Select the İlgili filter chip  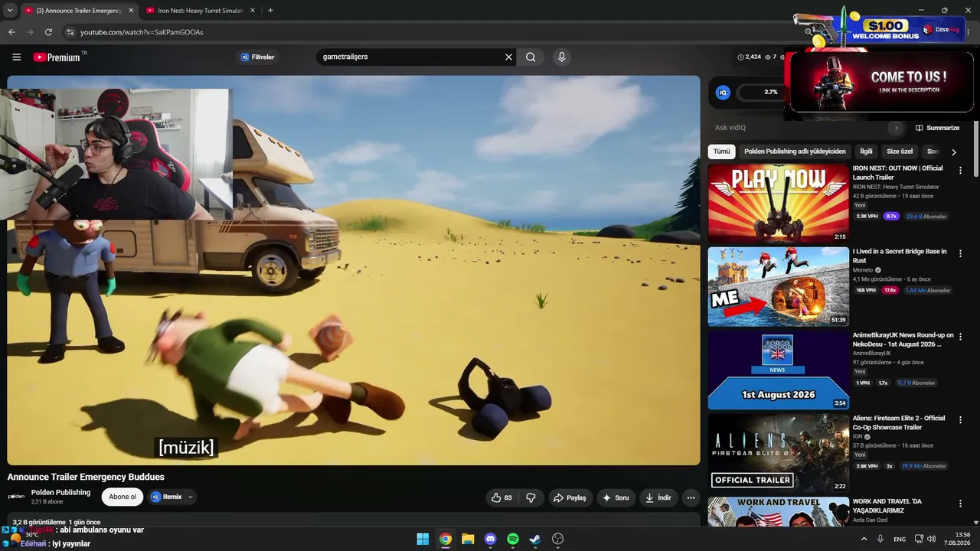coord(866,152)
